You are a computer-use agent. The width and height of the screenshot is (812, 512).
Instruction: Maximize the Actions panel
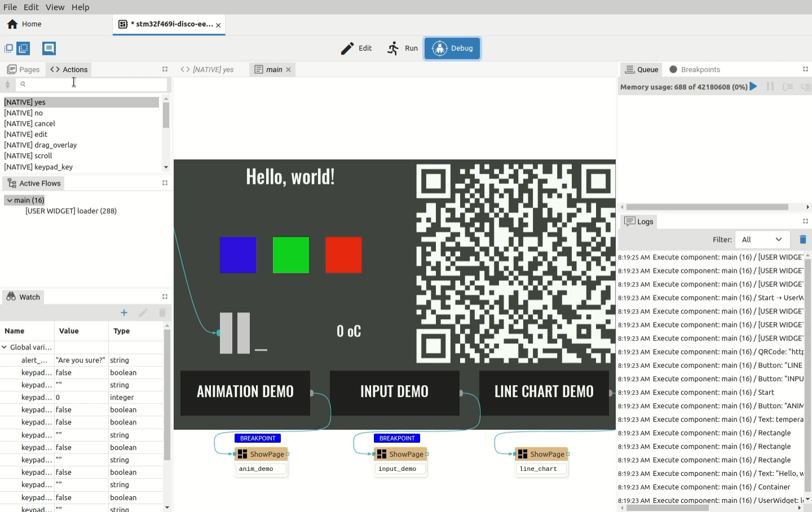(x=165, y=69)
